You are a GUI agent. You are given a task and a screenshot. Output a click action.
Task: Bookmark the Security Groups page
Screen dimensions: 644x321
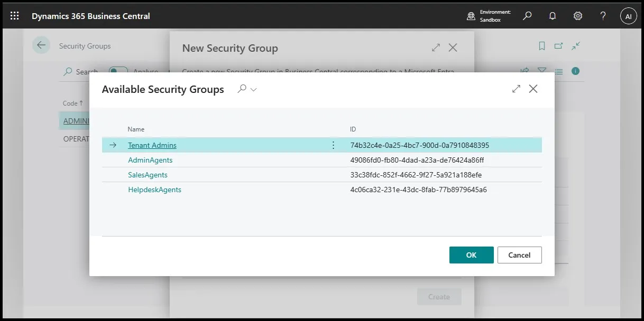click(542, 46)
